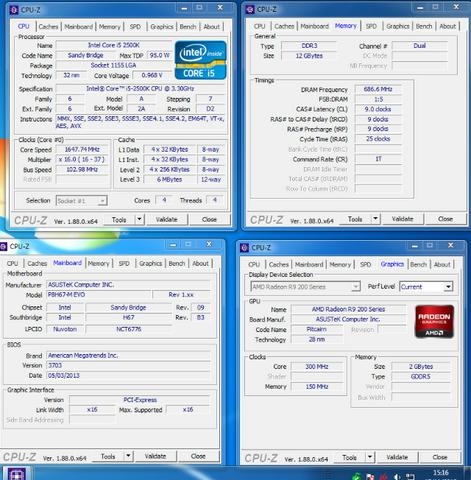Click the Close button in the Memory window footer
Viewport: 471px width, 480px height.
[445, 219]
